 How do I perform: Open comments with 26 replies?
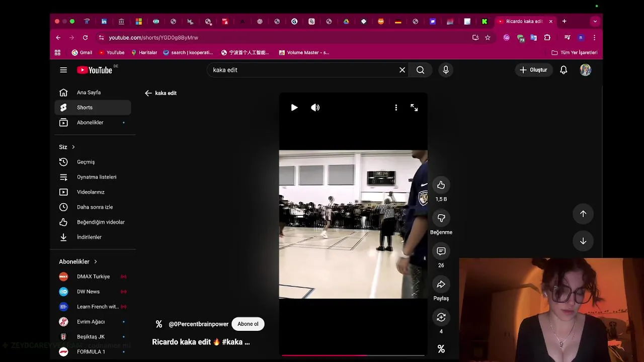(x=441, y=251)
